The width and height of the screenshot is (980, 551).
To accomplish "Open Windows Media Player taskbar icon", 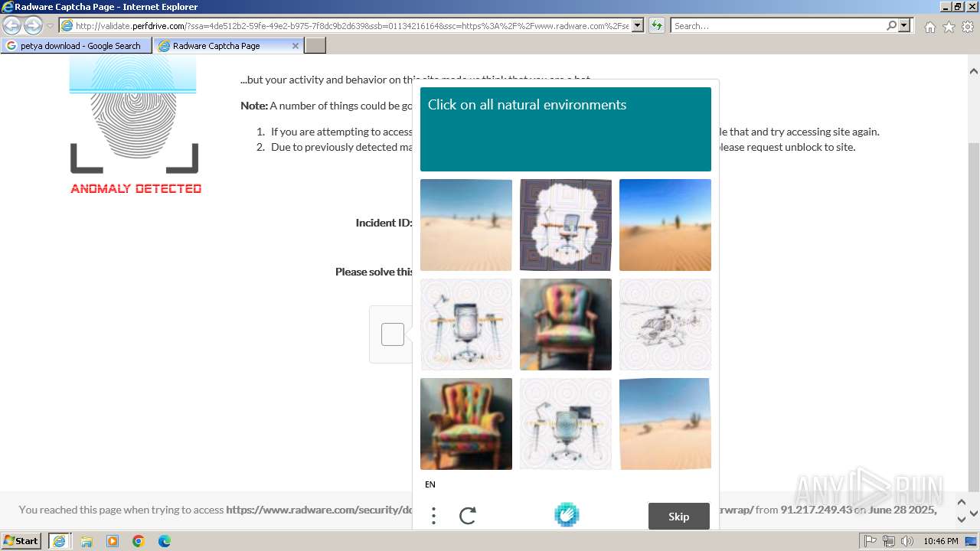I will [113, 541].
